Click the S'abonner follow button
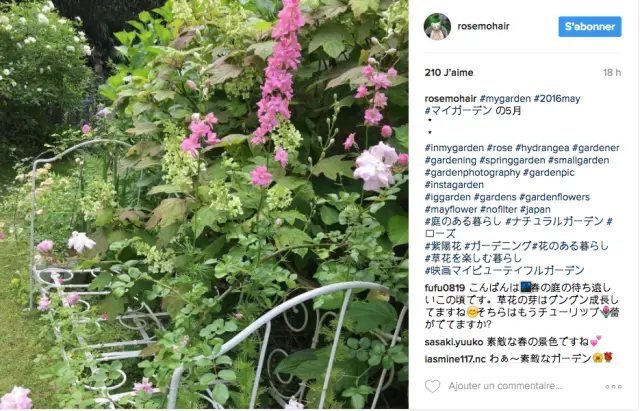Screen dimensions: 640x411 (590, 27)
